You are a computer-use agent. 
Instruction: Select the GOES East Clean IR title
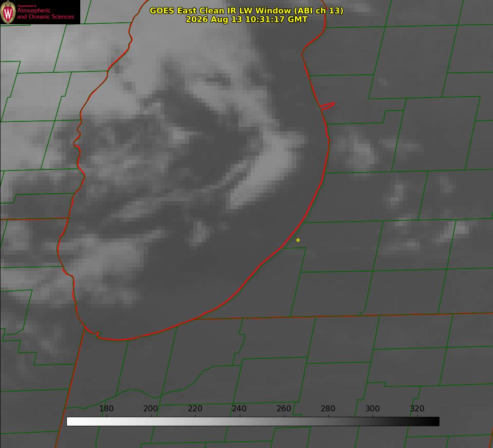point(246,10)
